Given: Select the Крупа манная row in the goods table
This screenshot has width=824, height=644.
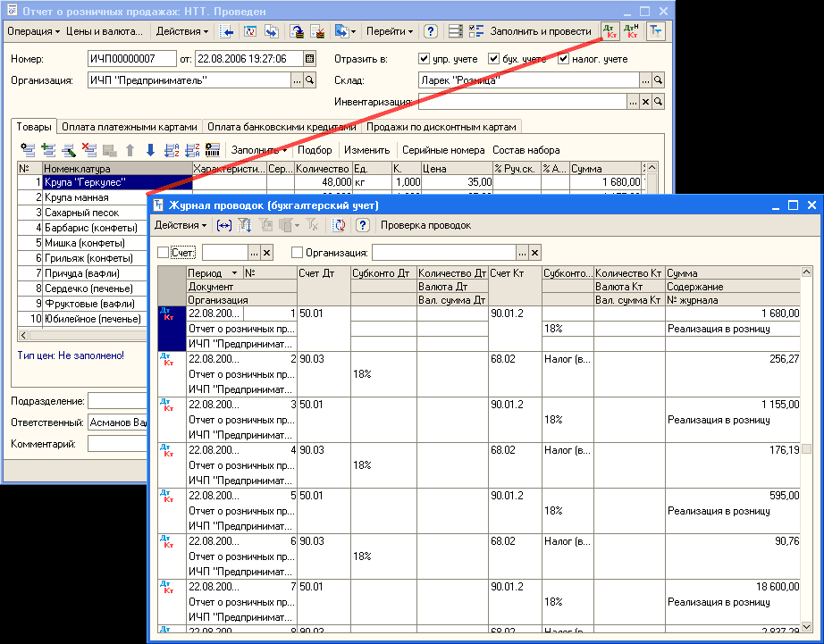Looking at the screenshot, I should 82,197.
